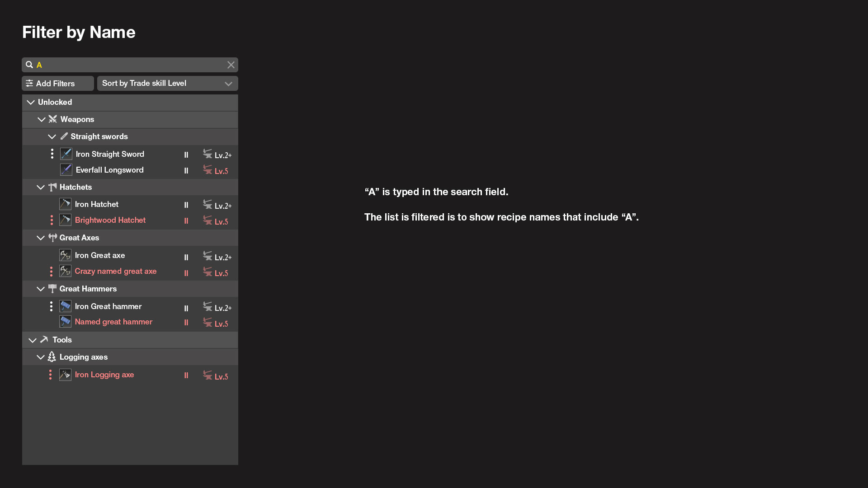This screenshot has width=868, height=488.
Task: Click the Iron Hatchet item icon
Action: pyautogui.click(x=65, y=204)
